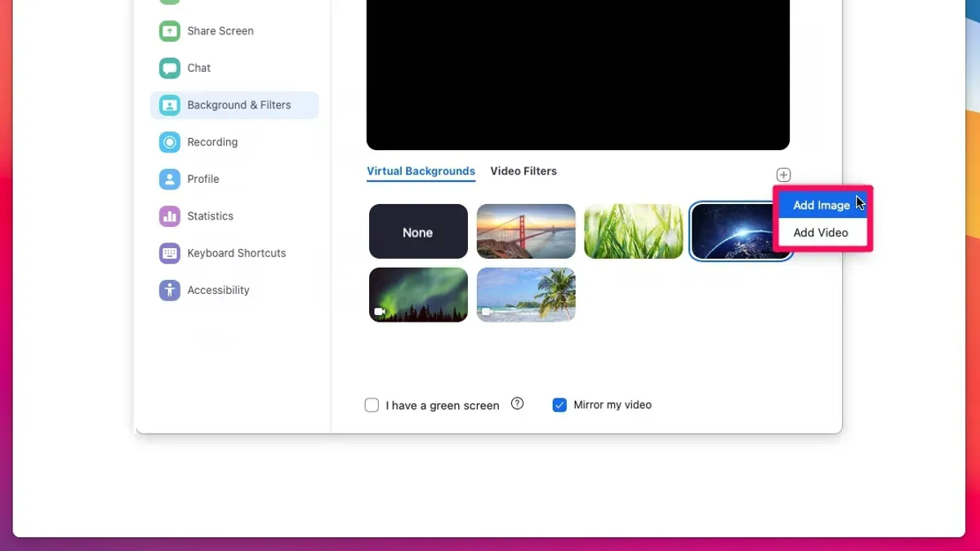Click the Share Screen sidebar icon
The image size is (980, 551).
(x=169, y=31)
